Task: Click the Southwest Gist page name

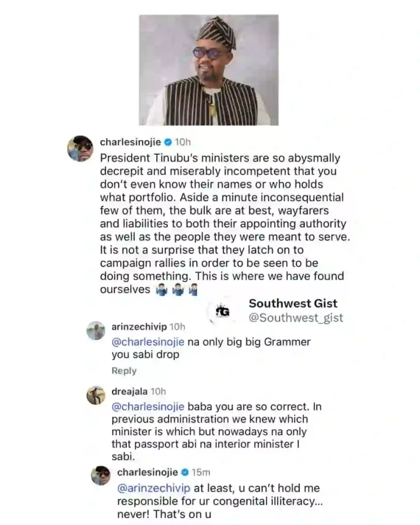Action: [x=293, y=303]
